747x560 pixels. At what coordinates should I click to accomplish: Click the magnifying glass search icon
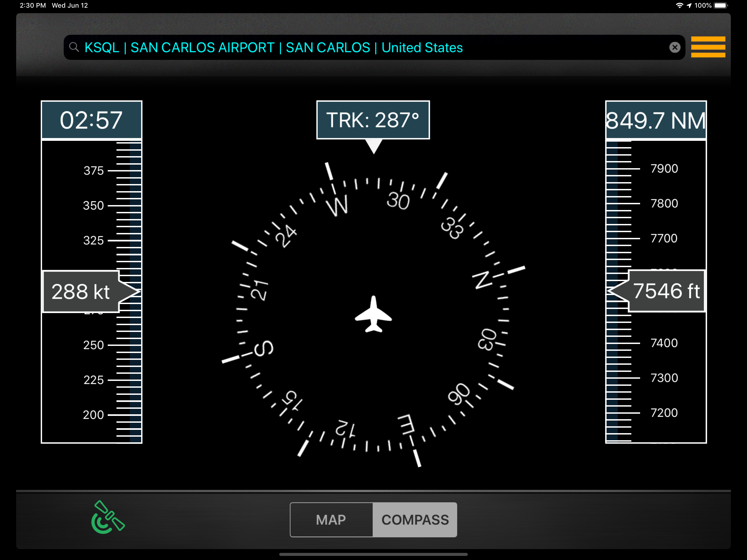tap(74, 47)
